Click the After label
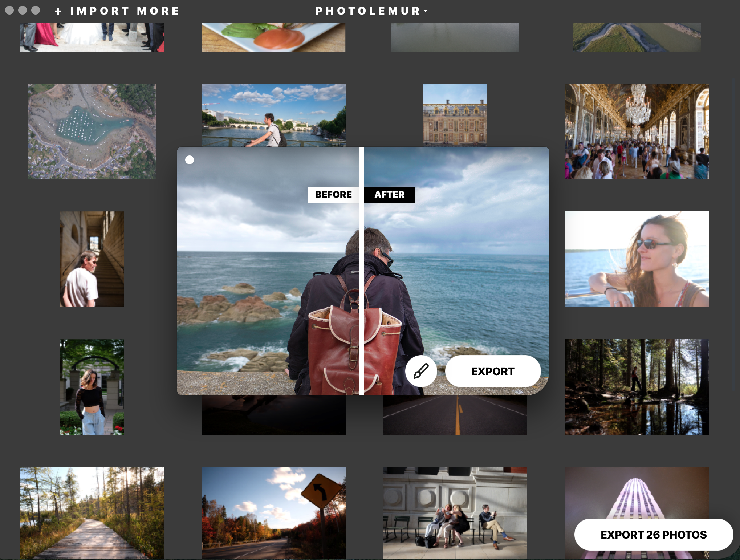740x560 pixels. [x=390, y=195]
